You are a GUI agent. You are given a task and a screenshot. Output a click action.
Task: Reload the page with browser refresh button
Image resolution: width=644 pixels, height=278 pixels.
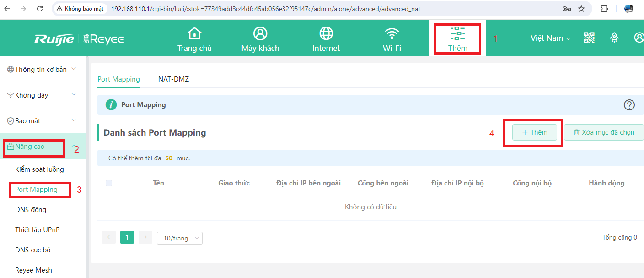click(40, 9)
